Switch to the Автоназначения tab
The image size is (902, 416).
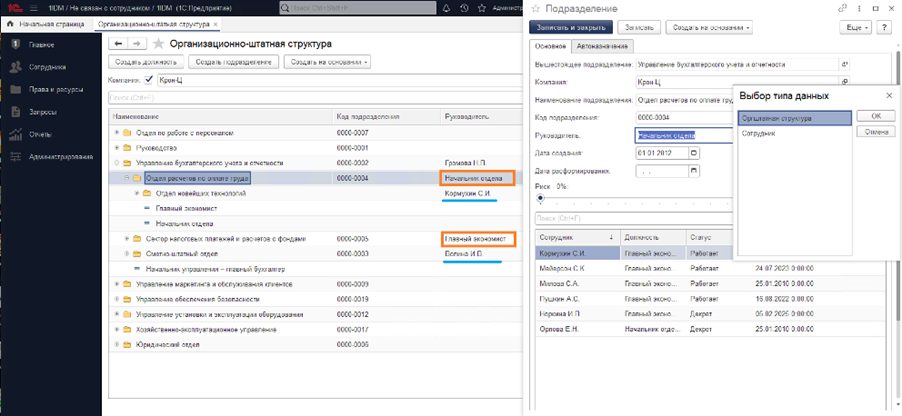point(605,46)
